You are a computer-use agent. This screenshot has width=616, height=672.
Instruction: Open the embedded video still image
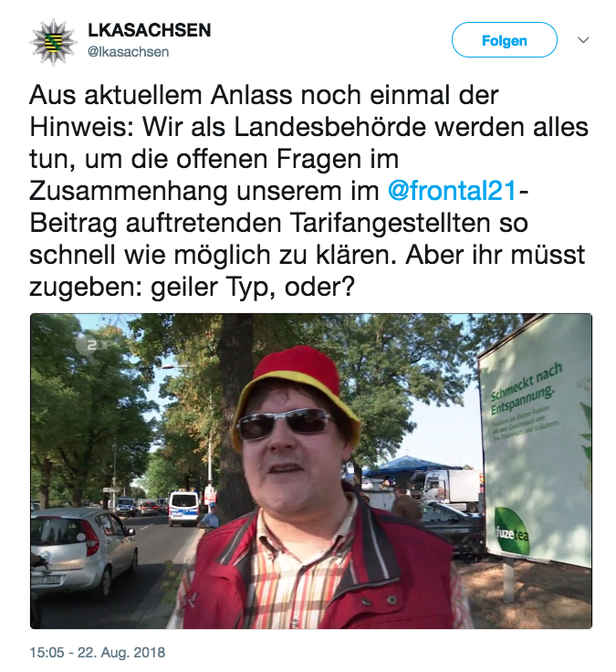point(311,470)
